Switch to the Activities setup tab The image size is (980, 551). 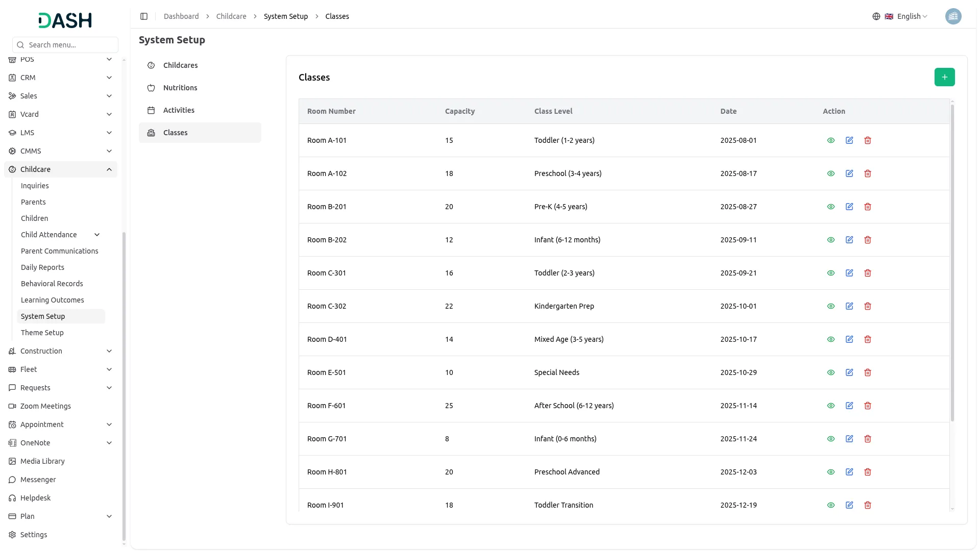200,110
